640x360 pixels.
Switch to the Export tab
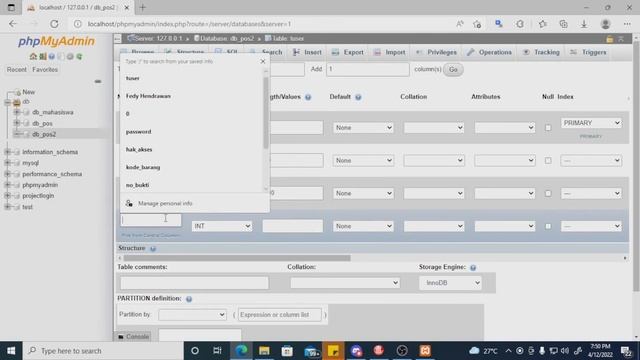[348, 52]
